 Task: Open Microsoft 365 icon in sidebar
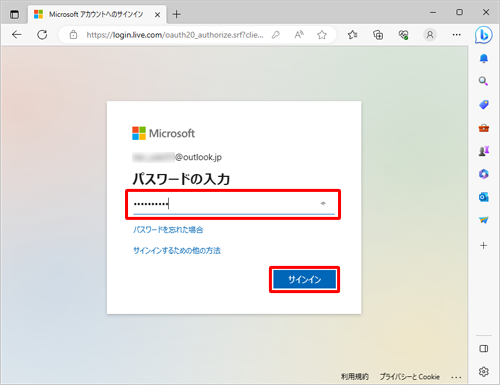click(484, 174)
